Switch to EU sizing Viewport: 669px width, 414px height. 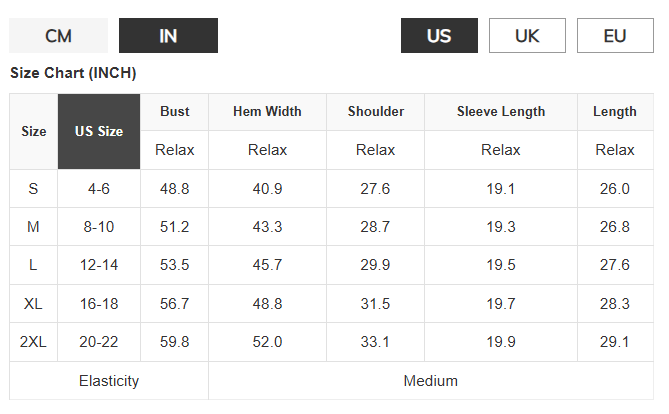coord(615,36)
